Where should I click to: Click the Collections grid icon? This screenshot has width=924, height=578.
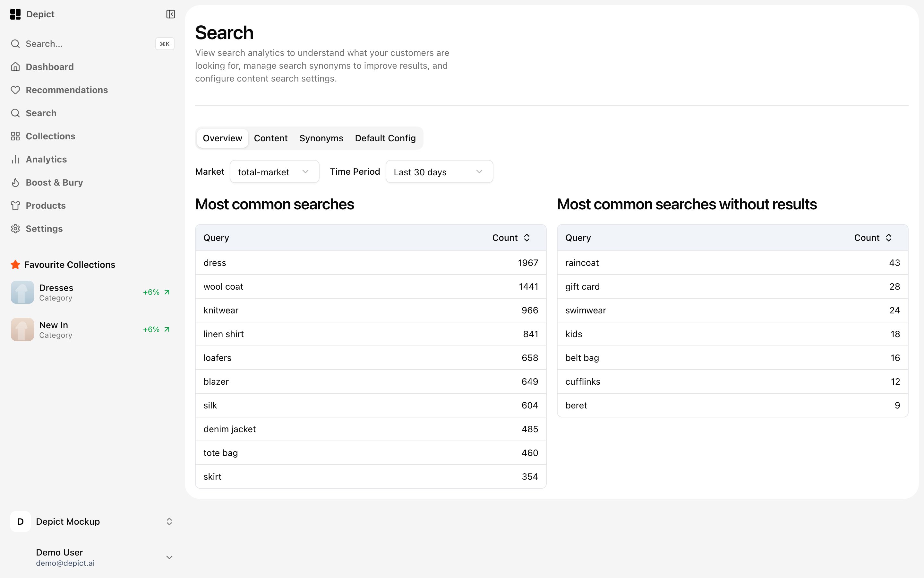[15, 136]
